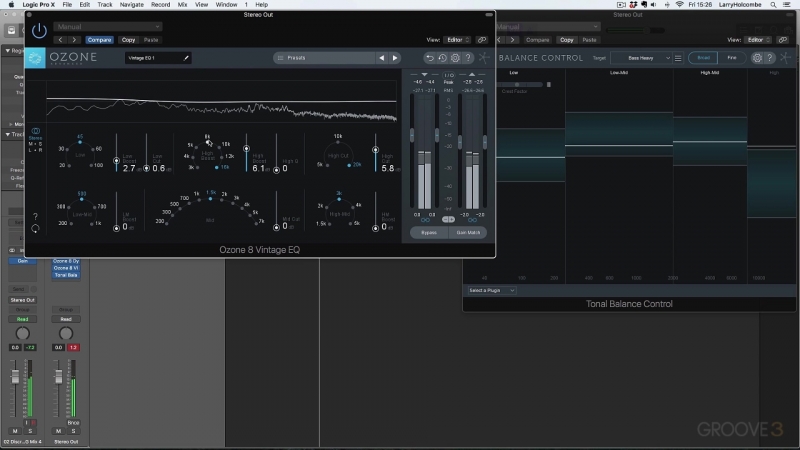Open the View Editor dropdown in Ozone window
The width and height of the screenshot is (800, 450).
(458, 40)
